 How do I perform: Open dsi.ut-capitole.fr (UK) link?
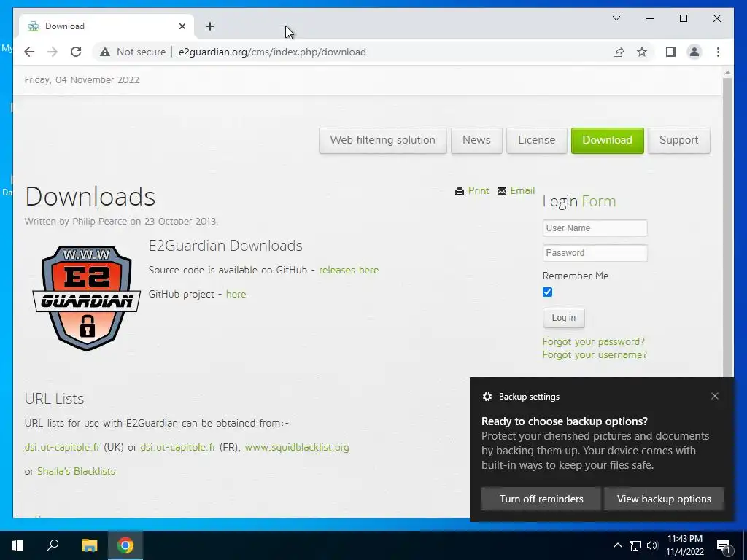click(x=63, y=447)
